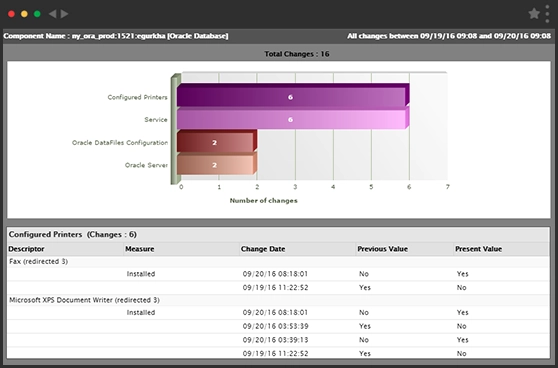Open the three-dot options menu
Screen dimensions: 558x368
[x=547, y=14]
